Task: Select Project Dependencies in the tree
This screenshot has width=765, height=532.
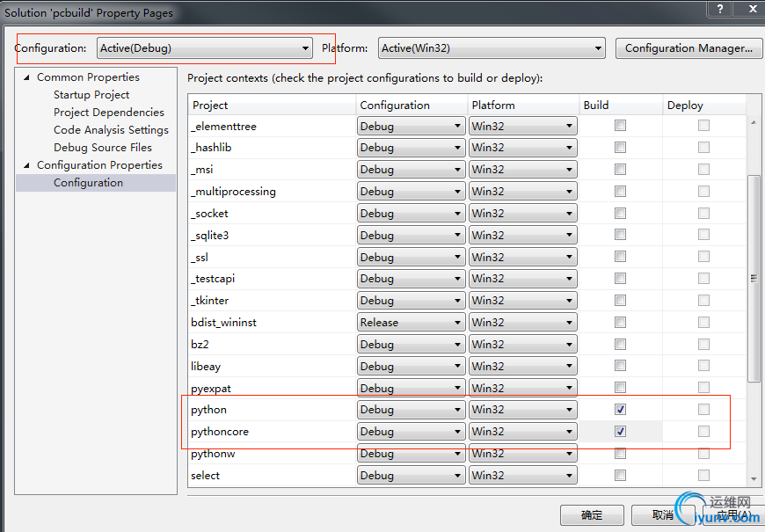Action: tap(108, 113)
